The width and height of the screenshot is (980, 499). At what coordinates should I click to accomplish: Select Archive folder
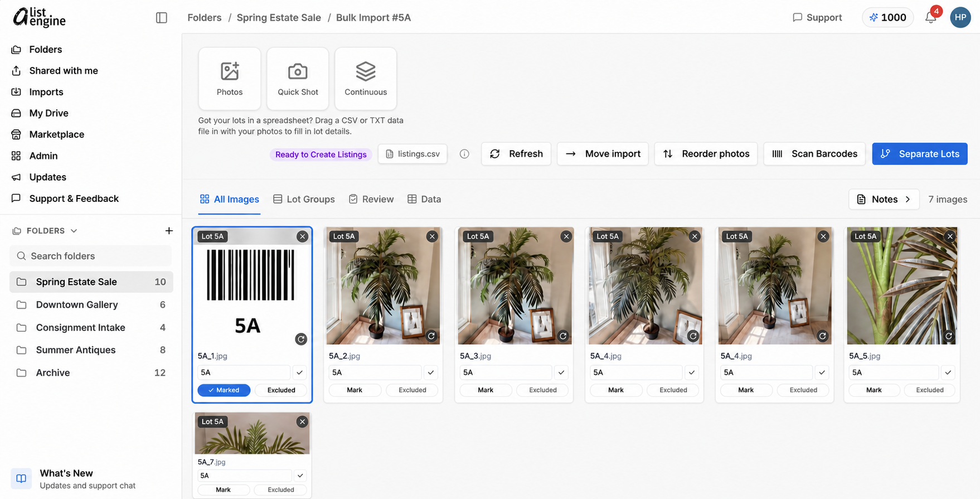pos(91,373)
